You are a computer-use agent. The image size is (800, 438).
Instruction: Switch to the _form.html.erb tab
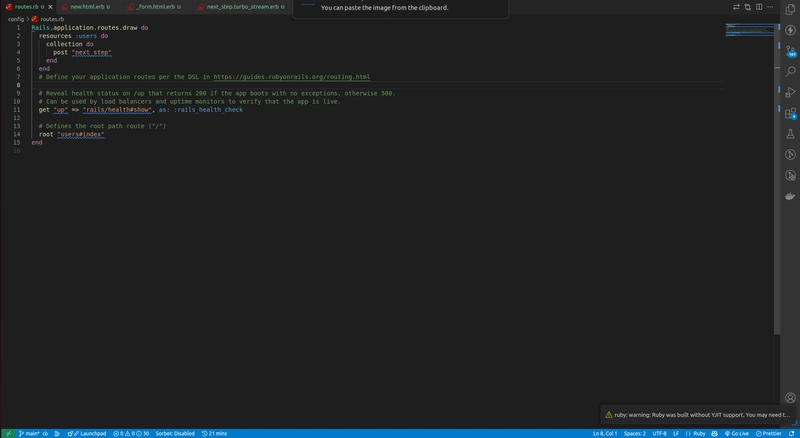pyautogui.click(x=156, y=7)
